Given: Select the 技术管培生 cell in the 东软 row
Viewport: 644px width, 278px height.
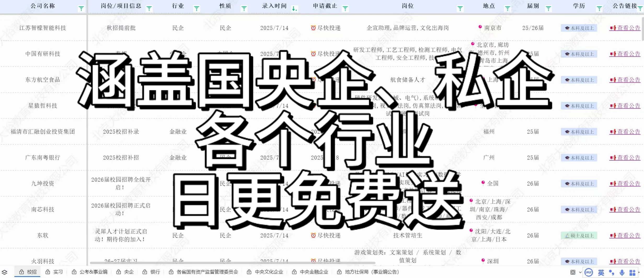Looking at the screenshot, I should [x=408, y=235].
